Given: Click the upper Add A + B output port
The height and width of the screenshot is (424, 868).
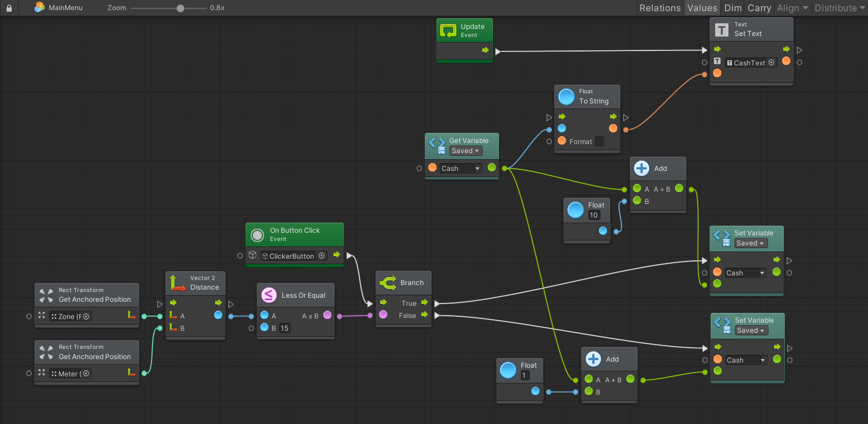Looking at the screenshot, I should pyautogui.click(x=679, y=188).
